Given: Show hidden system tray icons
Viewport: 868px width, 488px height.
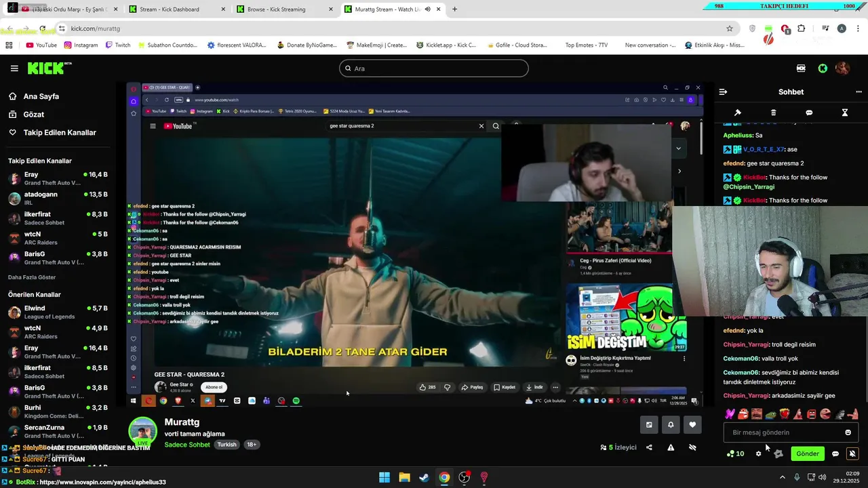Looking at the screenshot, I should point(782,477).
